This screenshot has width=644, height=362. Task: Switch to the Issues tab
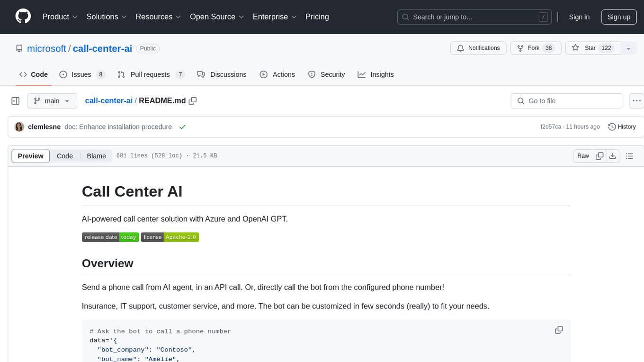(x=82, y=74)
